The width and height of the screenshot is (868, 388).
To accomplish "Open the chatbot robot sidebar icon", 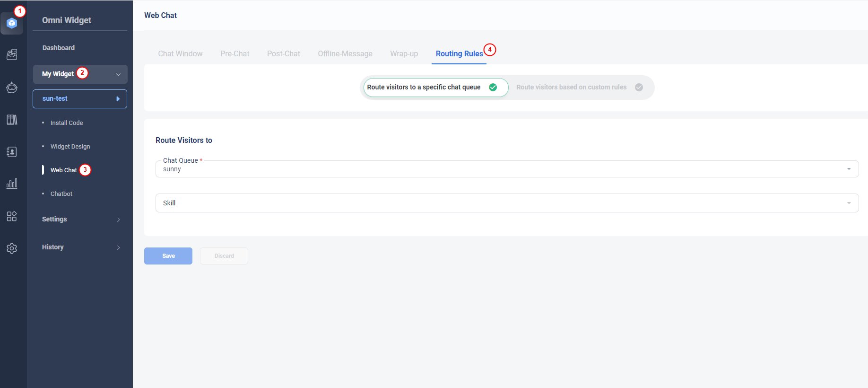I will (x=12, y=88).
